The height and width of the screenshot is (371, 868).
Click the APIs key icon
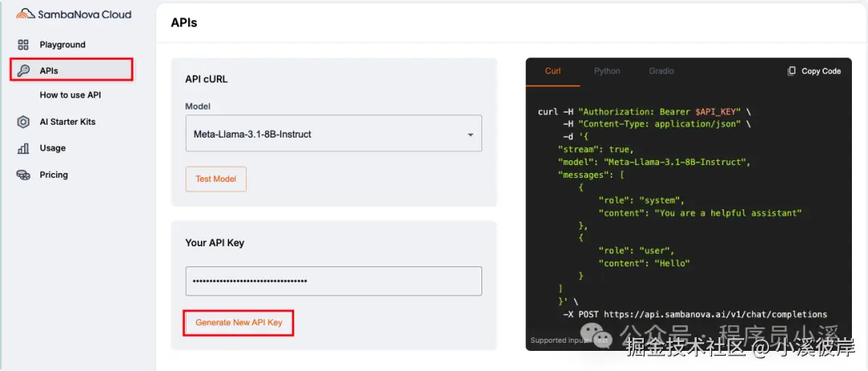(23, 71)
